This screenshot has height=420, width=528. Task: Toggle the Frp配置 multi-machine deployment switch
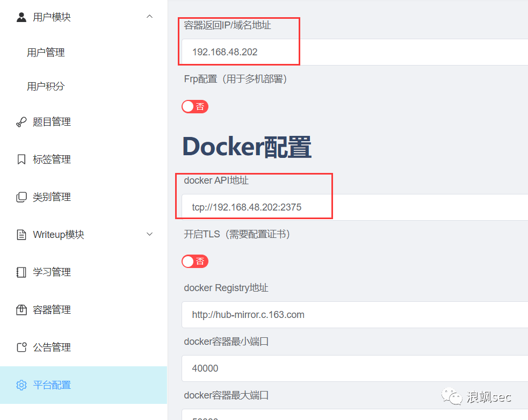[x=195, y=107]
